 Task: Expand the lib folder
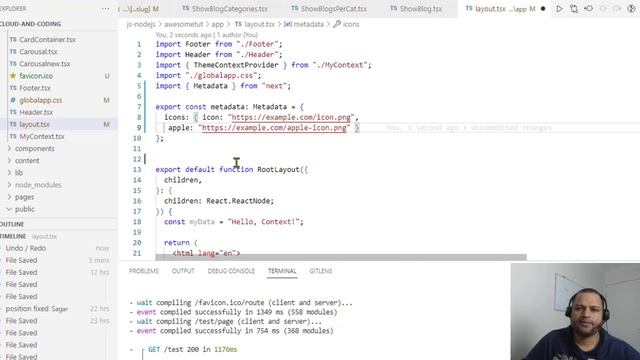pos(19,173)
